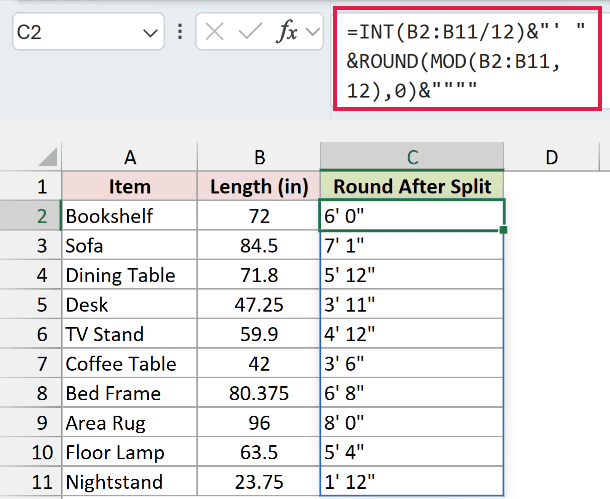
Task: Select the 'Area Rug' cell
Action: [x=130, y=423]
